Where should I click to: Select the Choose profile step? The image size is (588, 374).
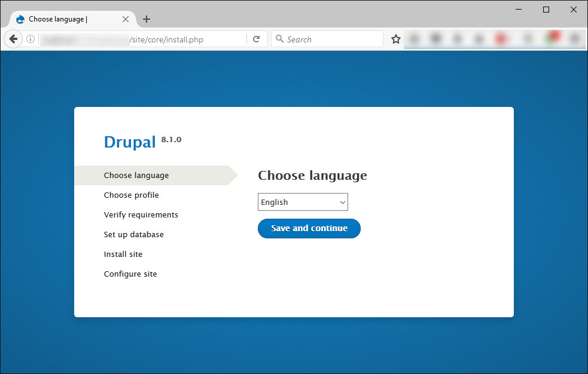[x=131, y=195]
